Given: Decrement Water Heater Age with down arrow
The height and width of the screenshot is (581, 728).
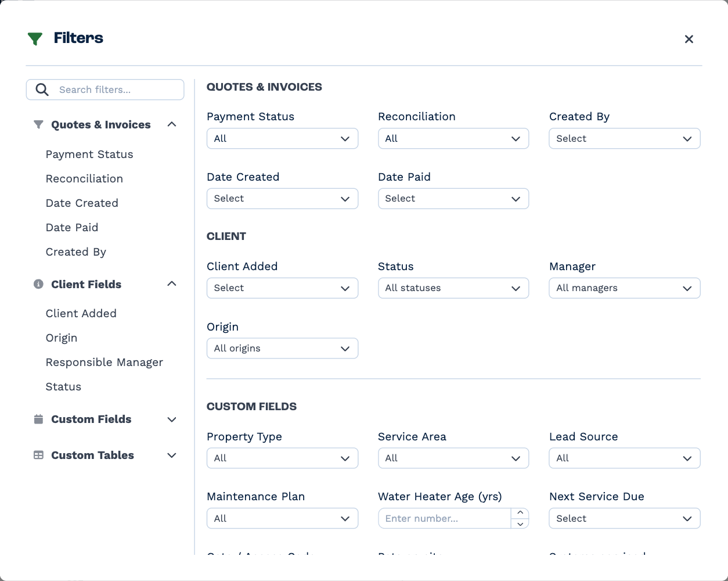Looking at the screenshot, I should coord(520,523).
